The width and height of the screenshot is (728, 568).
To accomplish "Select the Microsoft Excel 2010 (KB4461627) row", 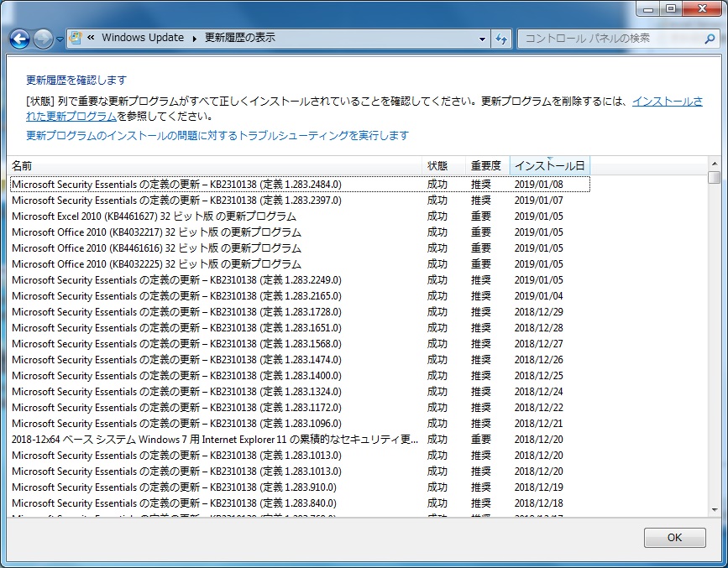I will coord(300,216).
